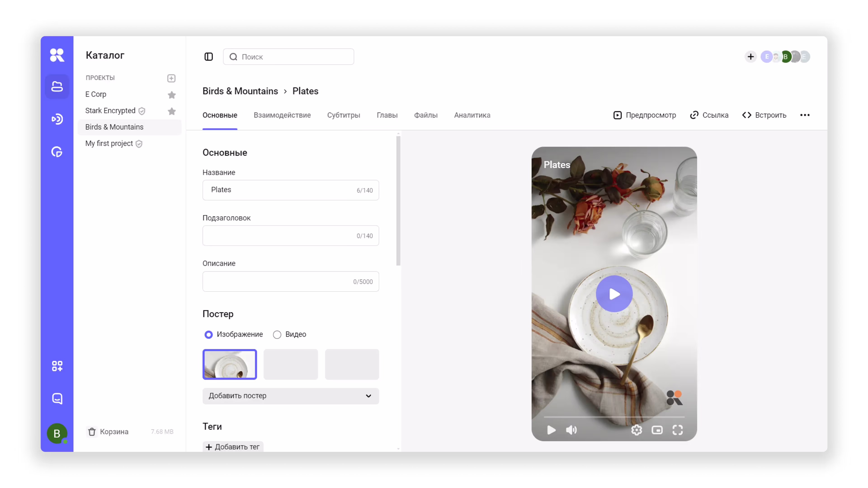The width and height of the screenshot is (868, 488).
Task: Add a new project with the plus icon
Action: tap(171, 78)
